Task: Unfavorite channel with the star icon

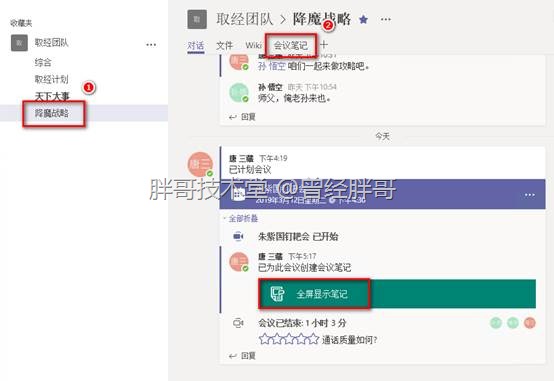Action: pyautogui.click(x=363, y=19)
